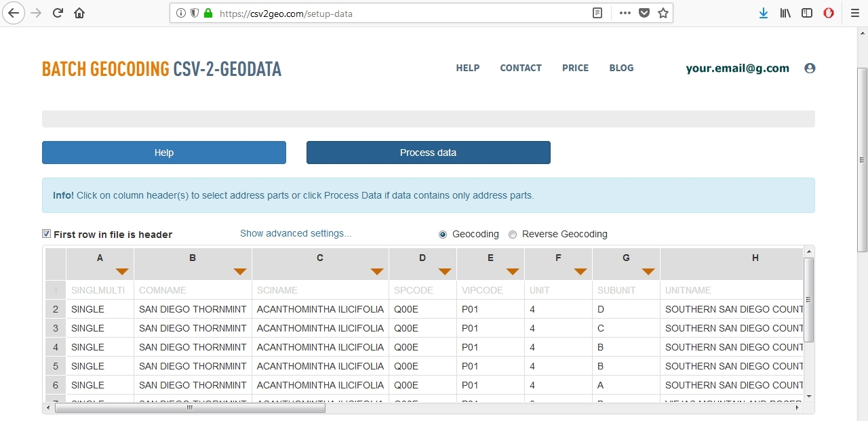Open the browser home icon
Image resolution: width=868 pixels, height=421 pixels.
79,13
